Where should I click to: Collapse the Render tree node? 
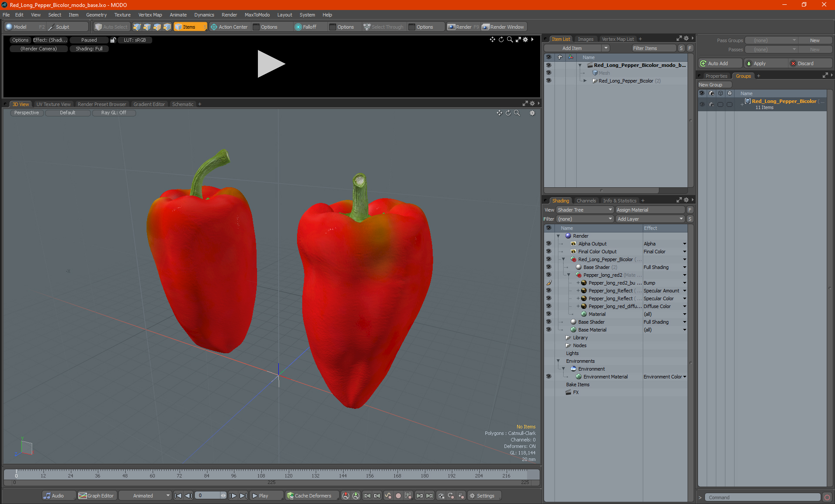click(x=558, y=236)
